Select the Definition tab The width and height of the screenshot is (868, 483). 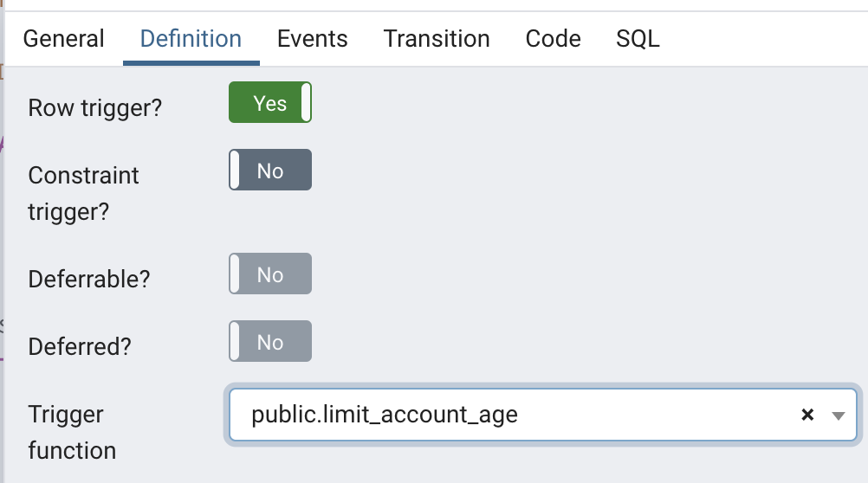pos(191,39)
